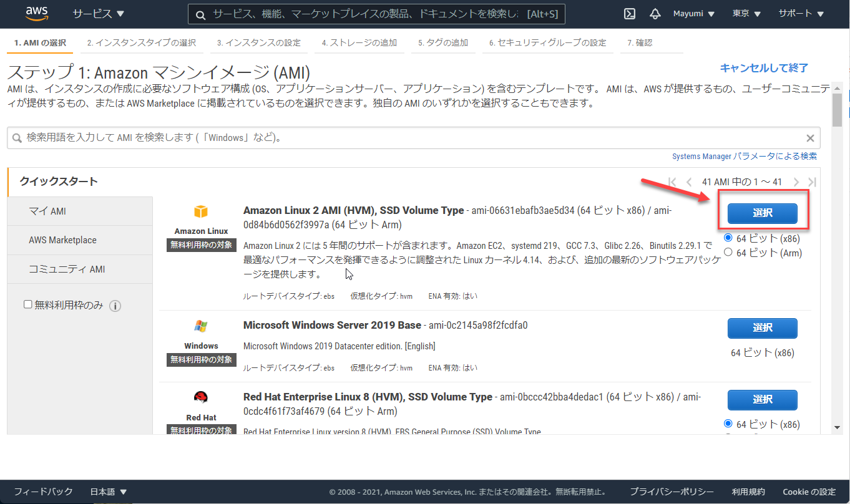Open the Mayumi account dropdown
850x504 pixels.
(x=694, y=14)
